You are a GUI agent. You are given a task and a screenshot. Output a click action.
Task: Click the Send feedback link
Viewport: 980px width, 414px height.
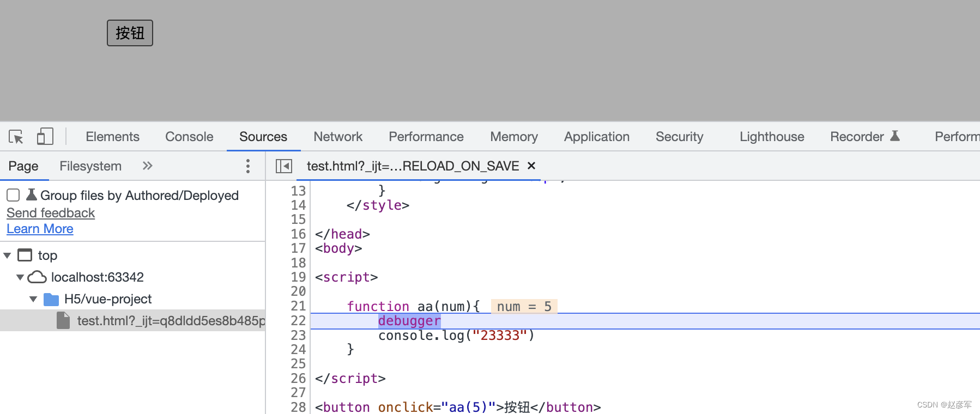coord(51,213)
